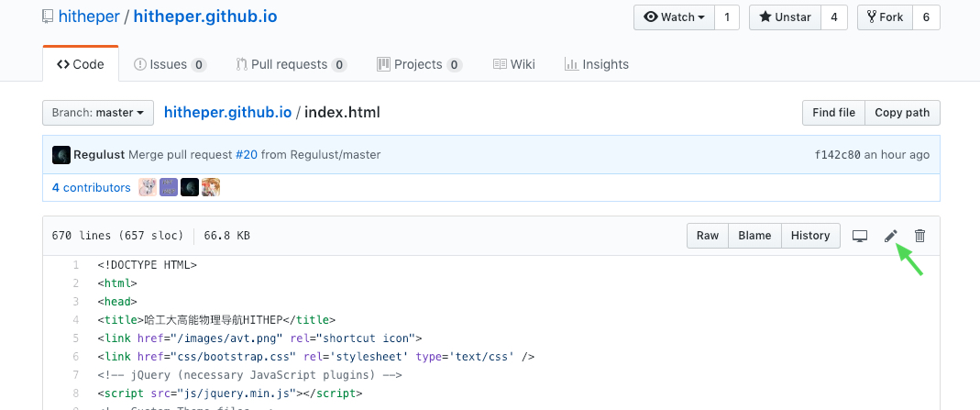
Task: Click the pencil edit file icon
Action: click(x=891, y=236)
